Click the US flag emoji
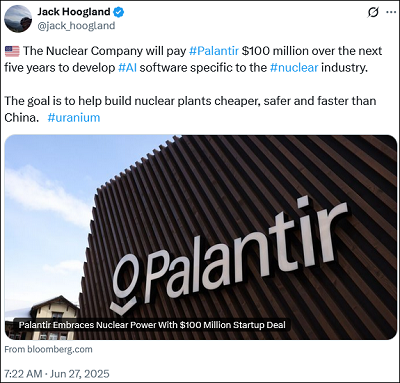The height and width of the screenshot is (383, 400). coord(12,51)
